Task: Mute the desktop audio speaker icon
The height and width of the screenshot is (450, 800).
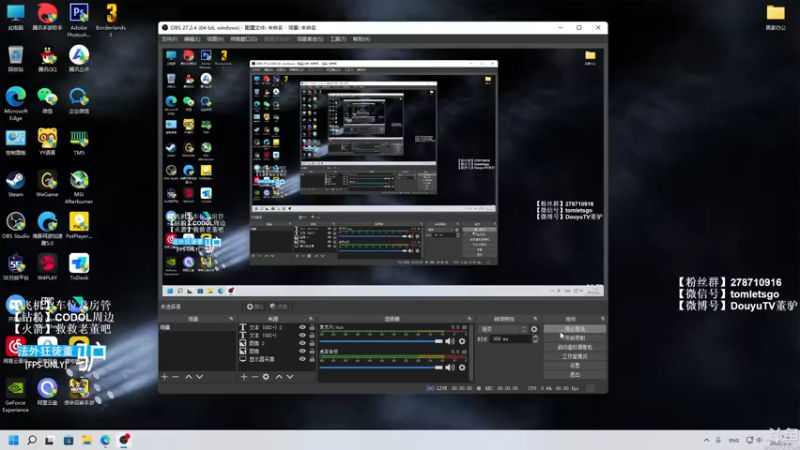Action: (450, 367)
